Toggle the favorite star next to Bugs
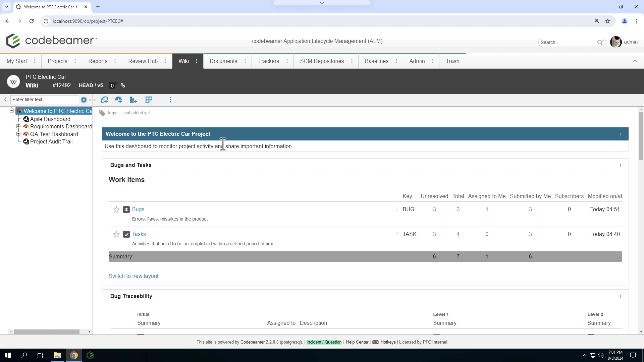Viewport: 644px width, 362px height. [116, 209]
